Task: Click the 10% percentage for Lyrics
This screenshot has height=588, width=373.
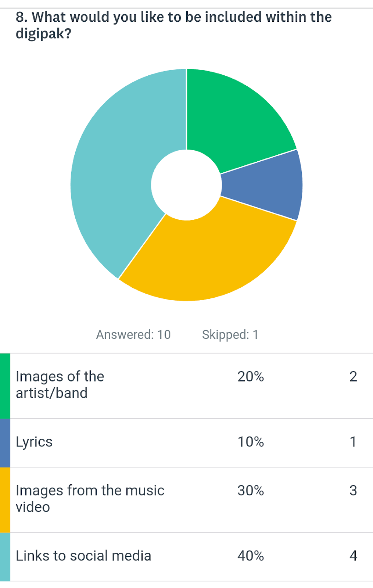Action: click(251, 442)
